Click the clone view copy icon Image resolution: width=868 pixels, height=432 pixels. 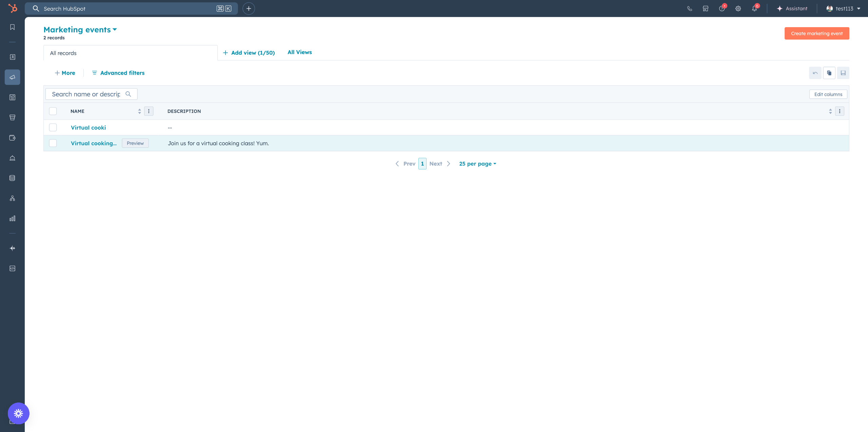pyautogui.click(x=829, y=73)
